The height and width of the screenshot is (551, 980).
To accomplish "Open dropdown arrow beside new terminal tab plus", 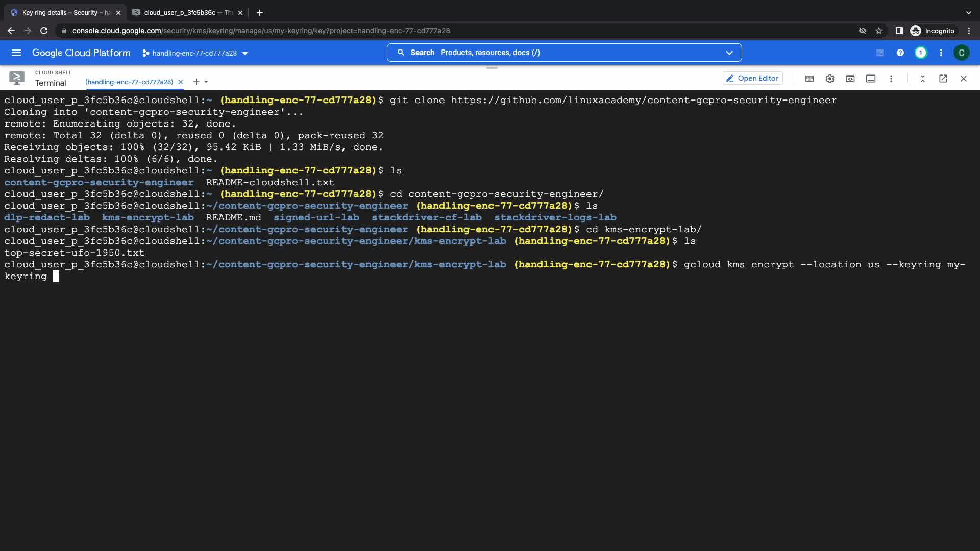I will [206, 82].
